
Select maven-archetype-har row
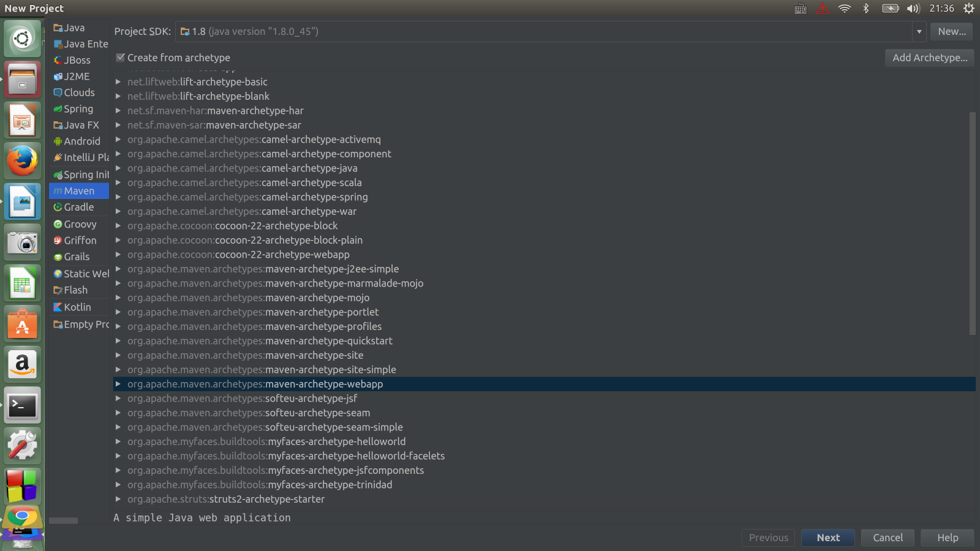pyautogui.click(x=545, y=110)
